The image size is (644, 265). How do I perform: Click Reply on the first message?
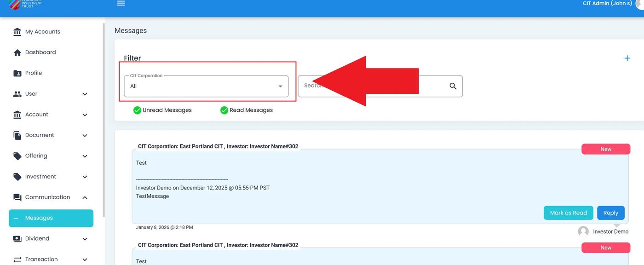(x=610, y=213)
